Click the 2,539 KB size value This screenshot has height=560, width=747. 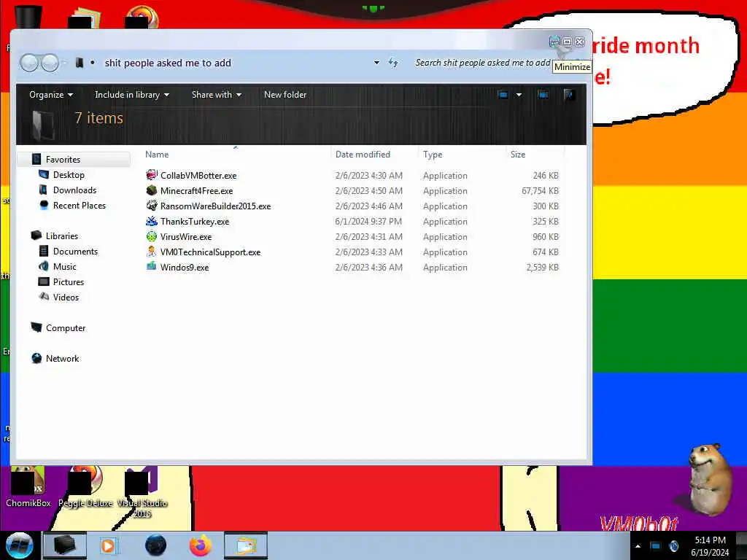pyautogui.click(x=542, y=267)
